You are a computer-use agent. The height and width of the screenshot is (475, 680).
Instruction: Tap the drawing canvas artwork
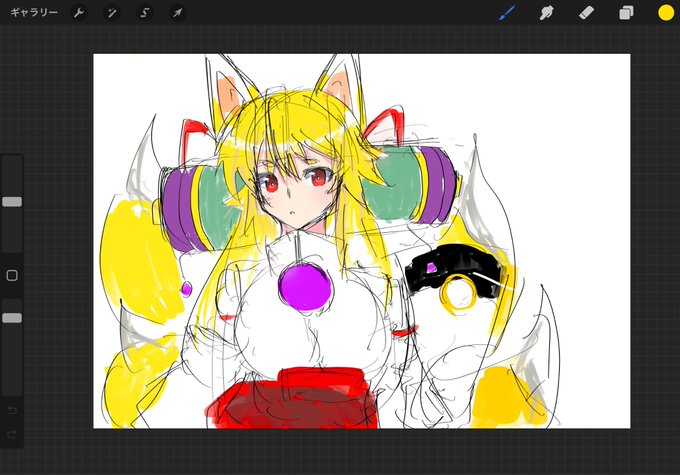click(x=362, y=241)
